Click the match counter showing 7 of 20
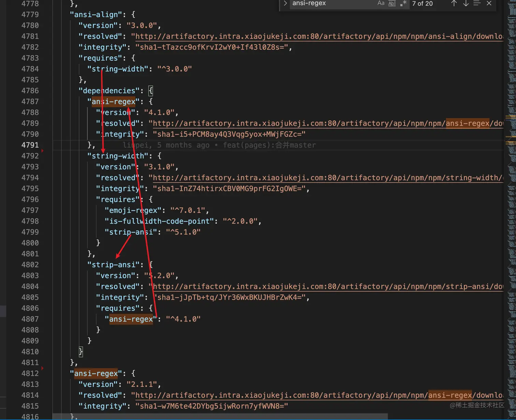 coord(422,4)
